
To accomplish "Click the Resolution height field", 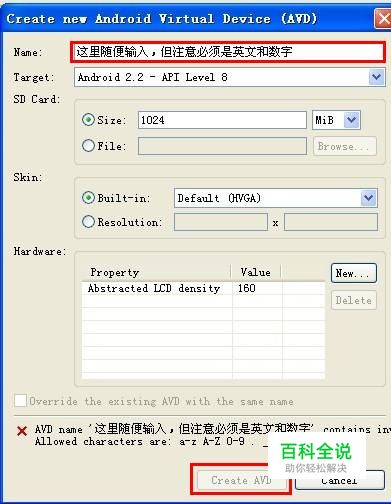I will (x=331, y=222).
